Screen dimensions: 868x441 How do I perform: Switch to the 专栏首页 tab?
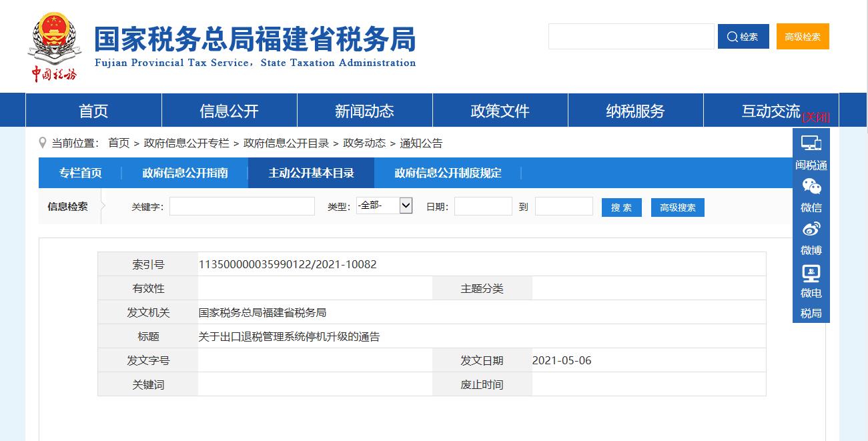[81, 173]
